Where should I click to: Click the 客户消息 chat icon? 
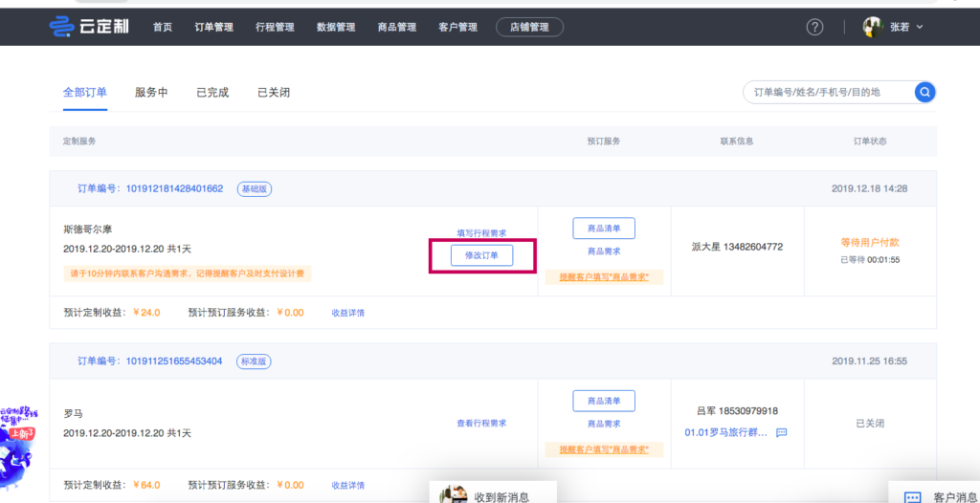click(x=912, y=496)
